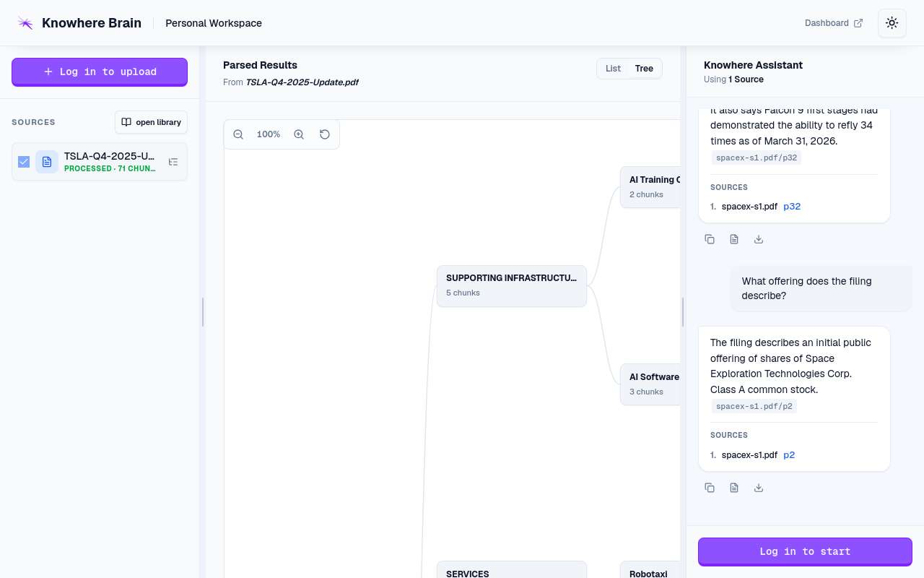Select the SERVICES tree node
Screen dimensions: 924x578
tap(512, 570)
